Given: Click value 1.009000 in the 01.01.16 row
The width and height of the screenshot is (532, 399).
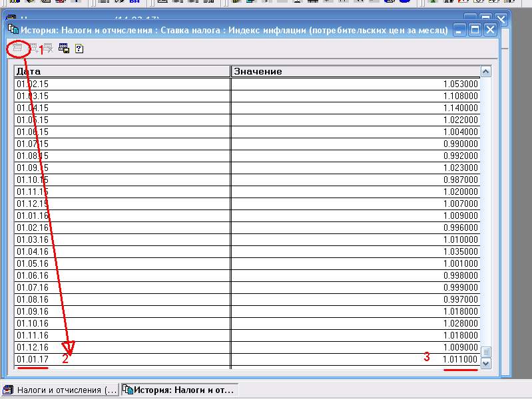Looking at the screenshot, I should (x=460, y=215).
